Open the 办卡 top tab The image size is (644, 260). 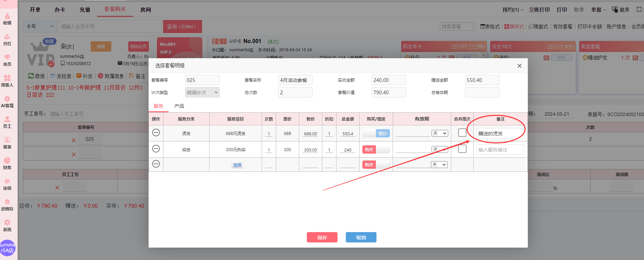(60, 10)
